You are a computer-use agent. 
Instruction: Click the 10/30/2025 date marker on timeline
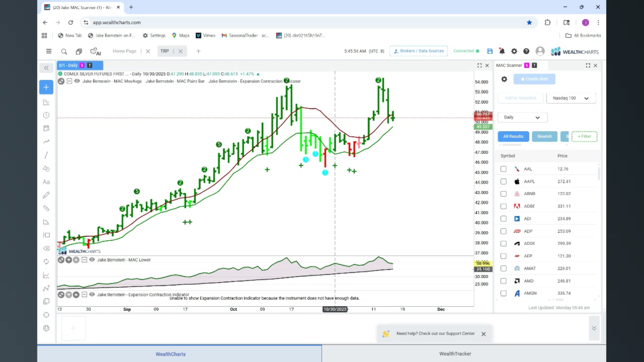click(x=335, y=309)
